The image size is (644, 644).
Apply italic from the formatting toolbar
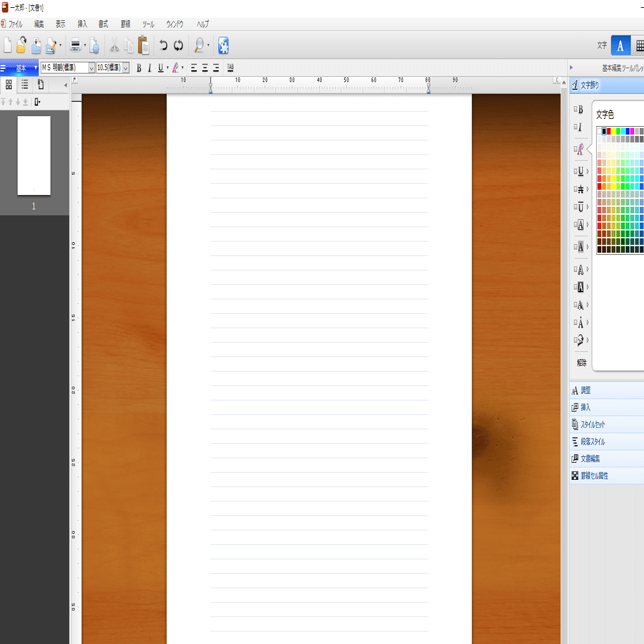(150, 68)
